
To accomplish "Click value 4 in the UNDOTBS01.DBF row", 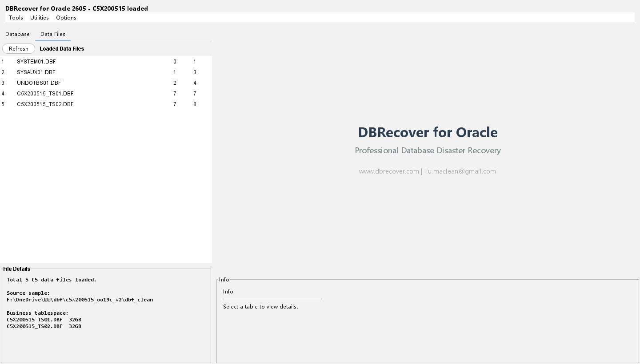I will (x=195, y=83).
